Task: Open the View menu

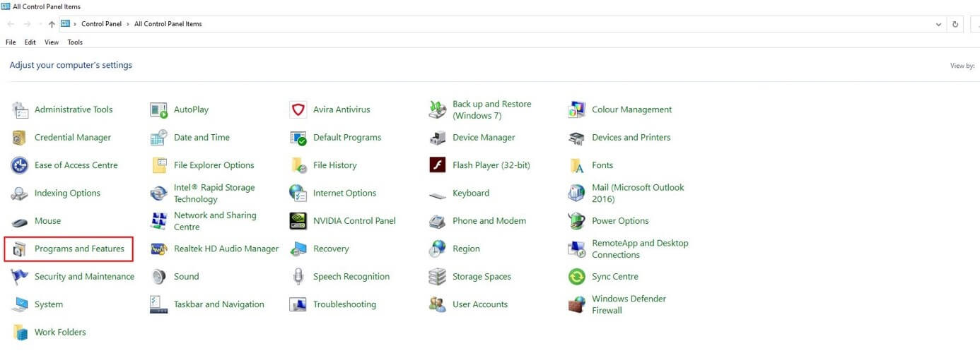Action: (x=52, y=42)
